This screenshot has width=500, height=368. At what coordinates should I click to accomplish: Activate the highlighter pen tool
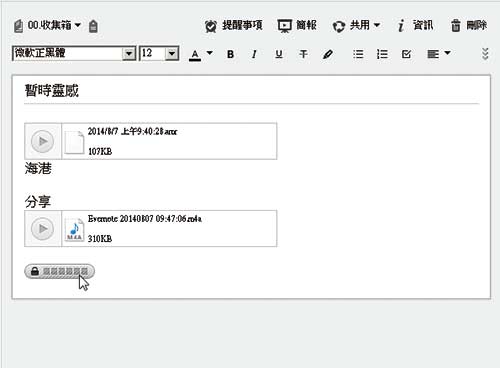click(x=328, y=54)
